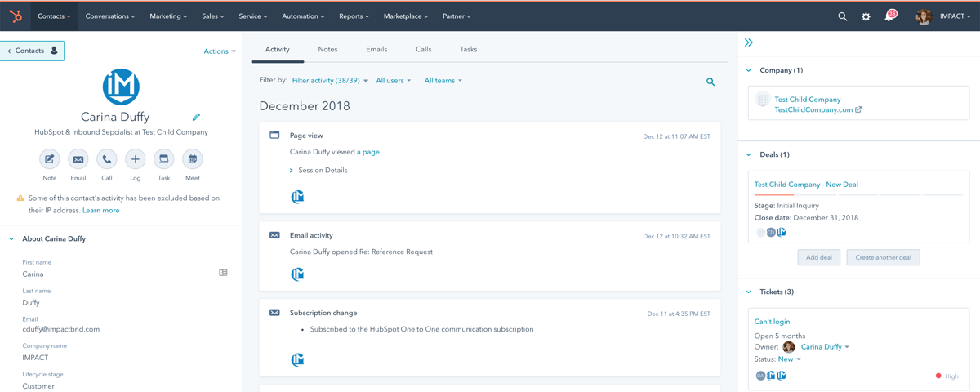The width and height of the screenshot is (980, 392).
Task: Open the Can't login ticket
Action: pyautogui.click(x=772, y=322)
